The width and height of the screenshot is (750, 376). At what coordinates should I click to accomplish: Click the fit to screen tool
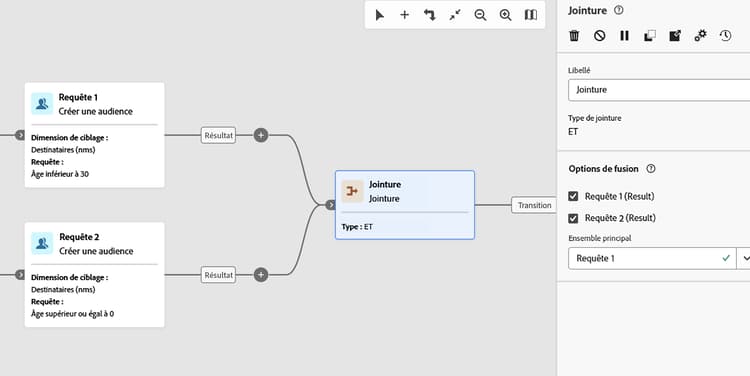point(455,15)
